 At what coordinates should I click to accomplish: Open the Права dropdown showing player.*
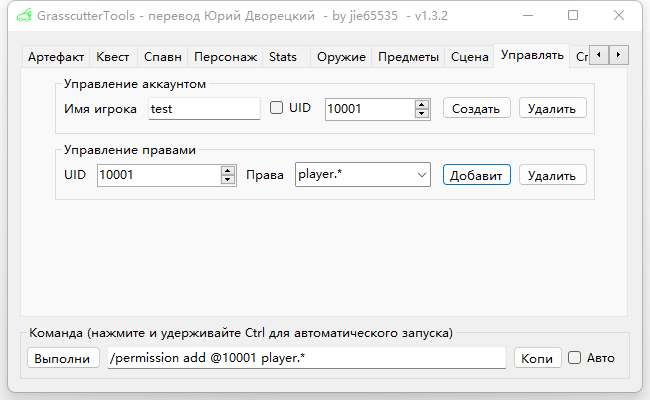[x=362, y=175]
